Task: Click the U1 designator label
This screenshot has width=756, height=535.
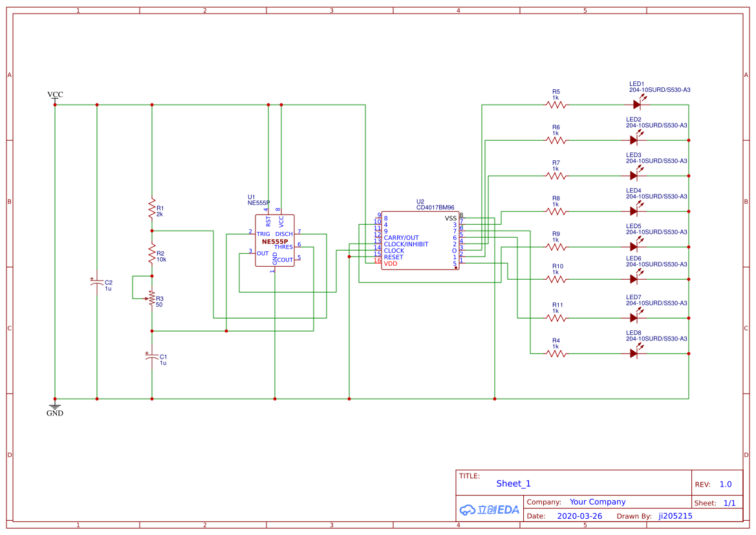Action: click(x=251, y=197)
